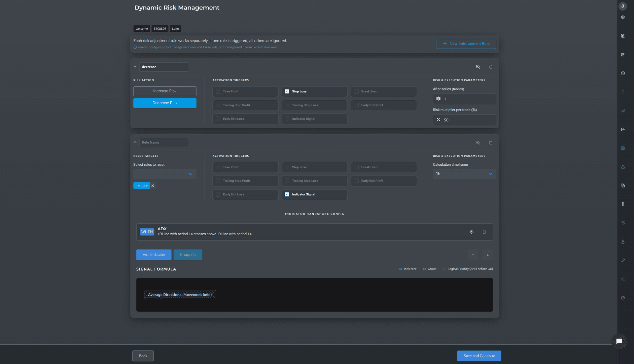Open ADX indicator settings gear
The height and width of the screenshot is (364, 634).
(472, 232)
